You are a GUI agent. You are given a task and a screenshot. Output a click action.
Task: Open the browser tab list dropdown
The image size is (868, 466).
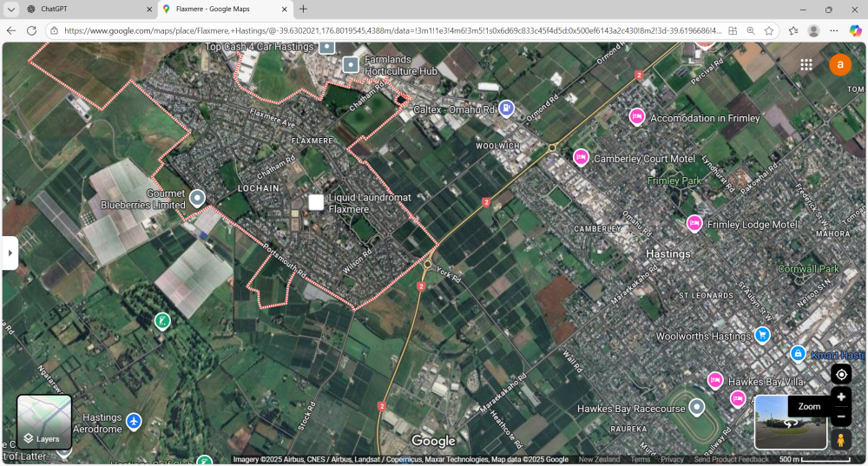[x=11, y=9]
